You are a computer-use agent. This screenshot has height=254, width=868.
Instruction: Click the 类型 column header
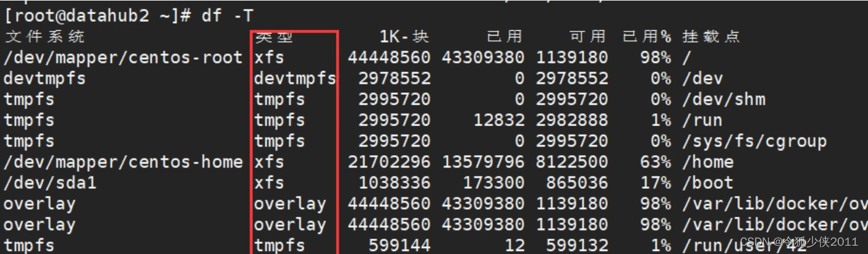tap(274, 37)
